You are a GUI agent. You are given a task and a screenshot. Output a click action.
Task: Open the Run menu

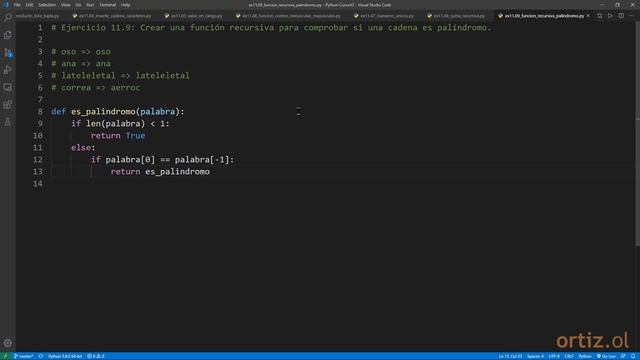(x=90, y=5)
